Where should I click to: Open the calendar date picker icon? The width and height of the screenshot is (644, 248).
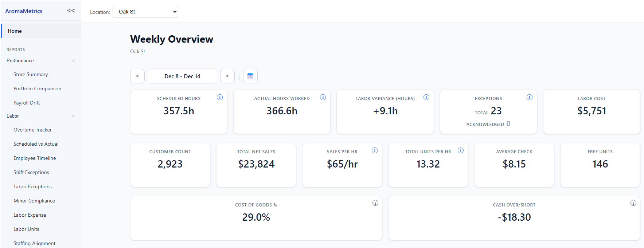(x=250, y=76)
